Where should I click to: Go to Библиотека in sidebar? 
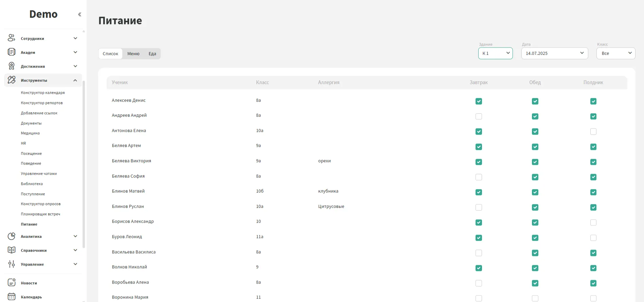click(32, 184)
